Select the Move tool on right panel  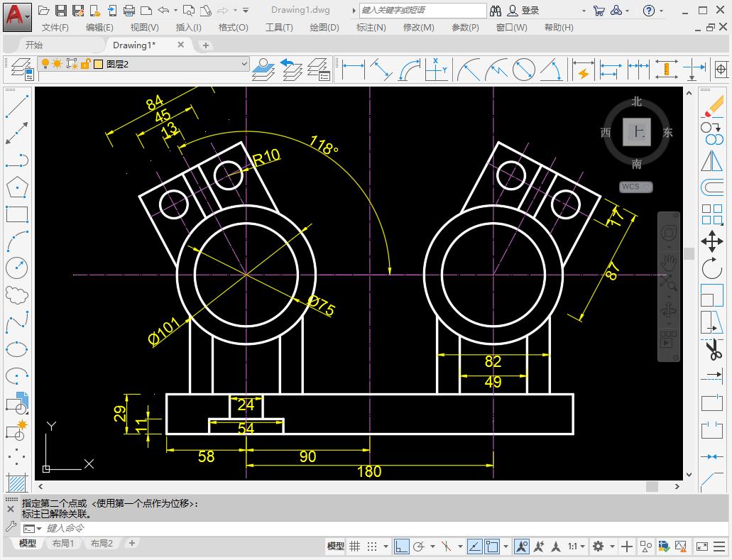tap(712, 242)
